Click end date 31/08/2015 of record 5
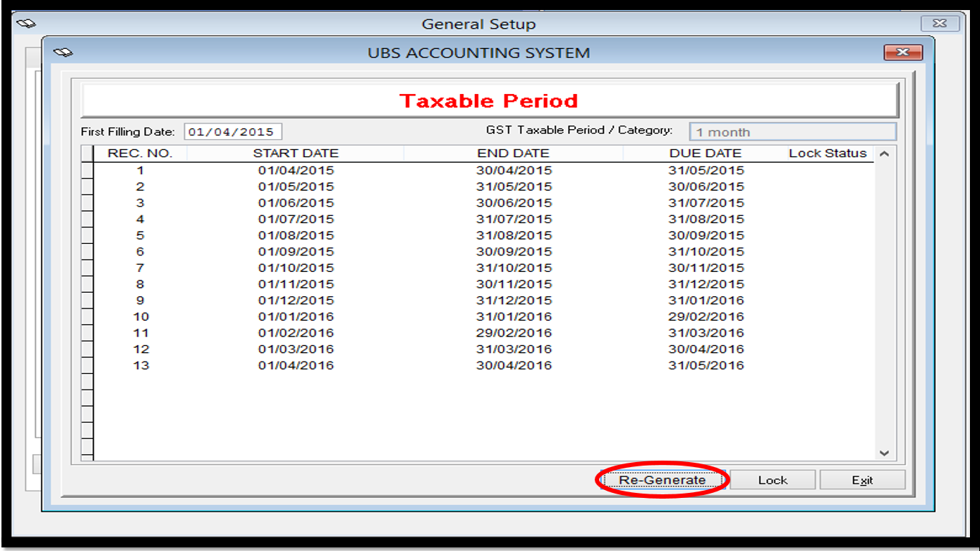 [514, 235]
